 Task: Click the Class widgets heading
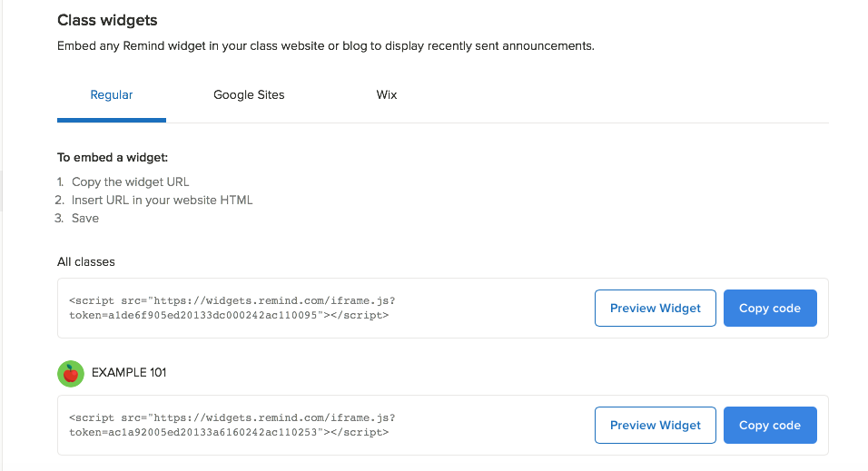(108, 20)
